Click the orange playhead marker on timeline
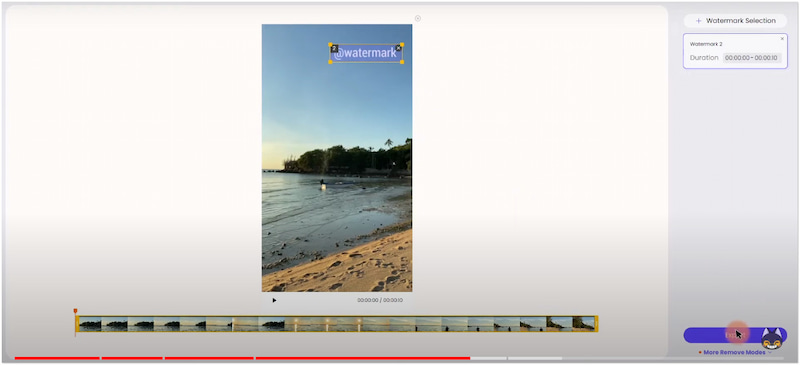This screenshot has width=800, height=365. pos(76,311)
